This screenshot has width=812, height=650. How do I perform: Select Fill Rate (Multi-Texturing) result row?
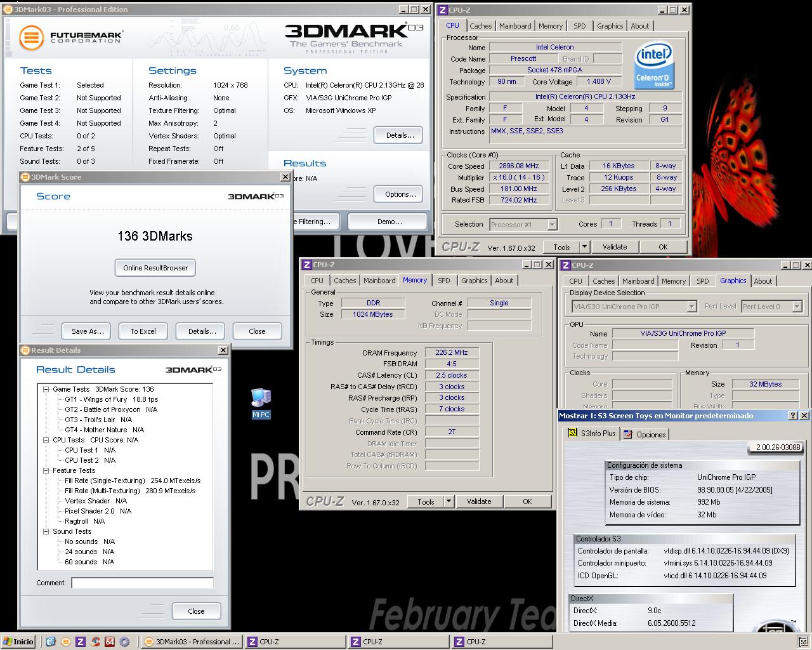click(130, 491)
